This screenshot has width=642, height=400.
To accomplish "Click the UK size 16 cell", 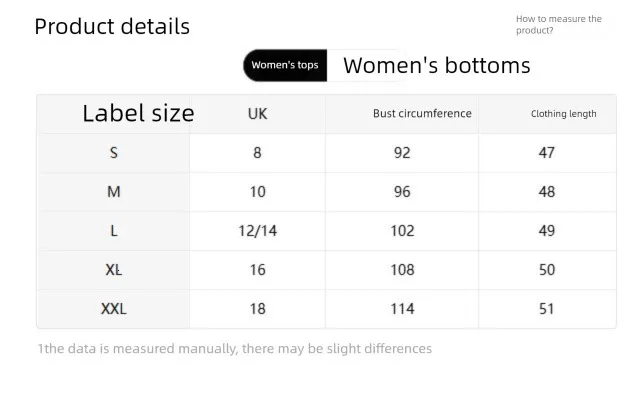I will click(x=257, y=270).
